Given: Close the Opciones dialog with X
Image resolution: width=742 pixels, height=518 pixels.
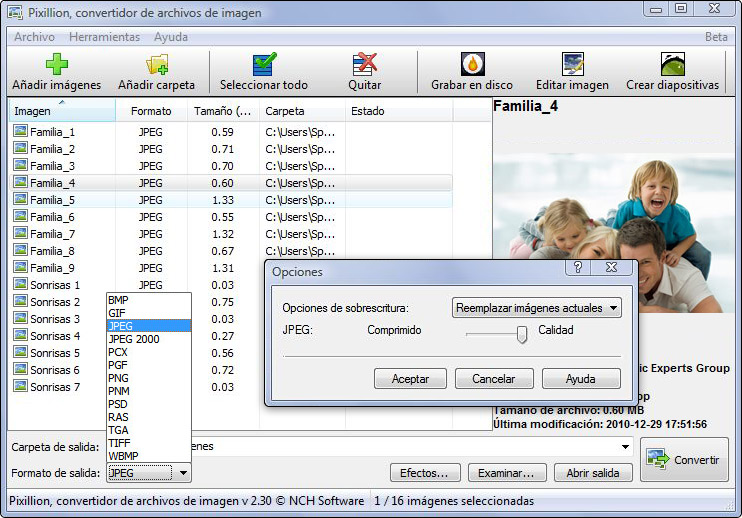Looking at the screenshot, I should 611,267.
